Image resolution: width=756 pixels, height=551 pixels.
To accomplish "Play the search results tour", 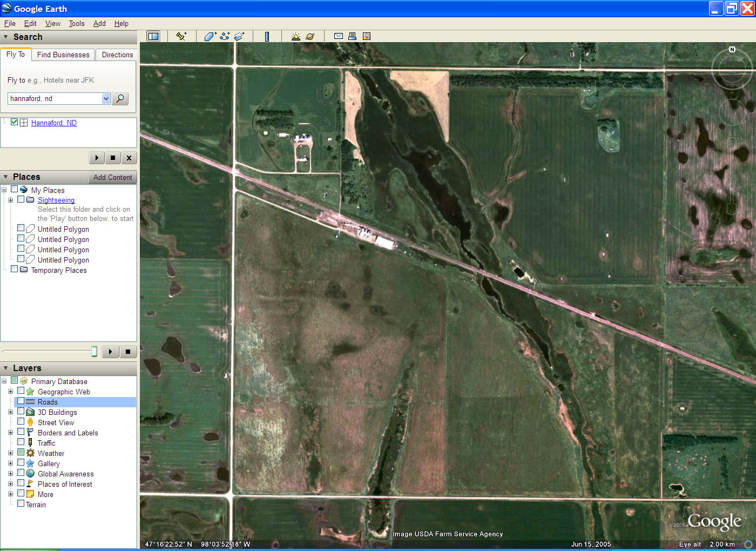I will pos(97,158).
